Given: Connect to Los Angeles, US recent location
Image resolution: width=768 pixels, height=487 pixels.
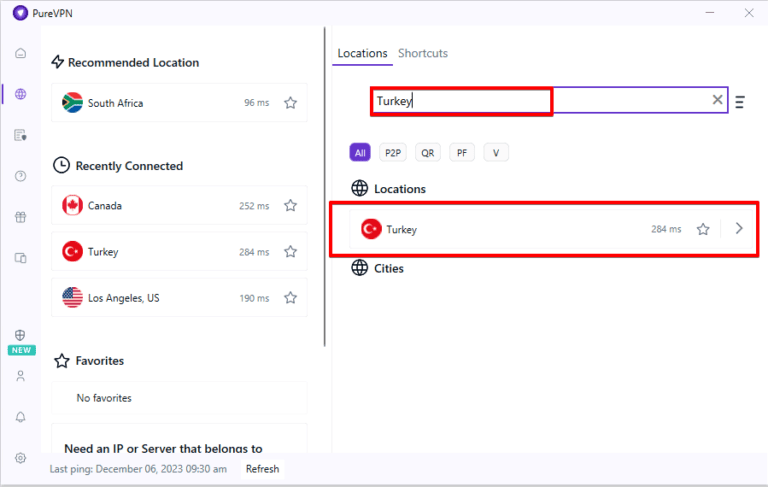Looking at the screenshot, I should click(x=150, y=298).
